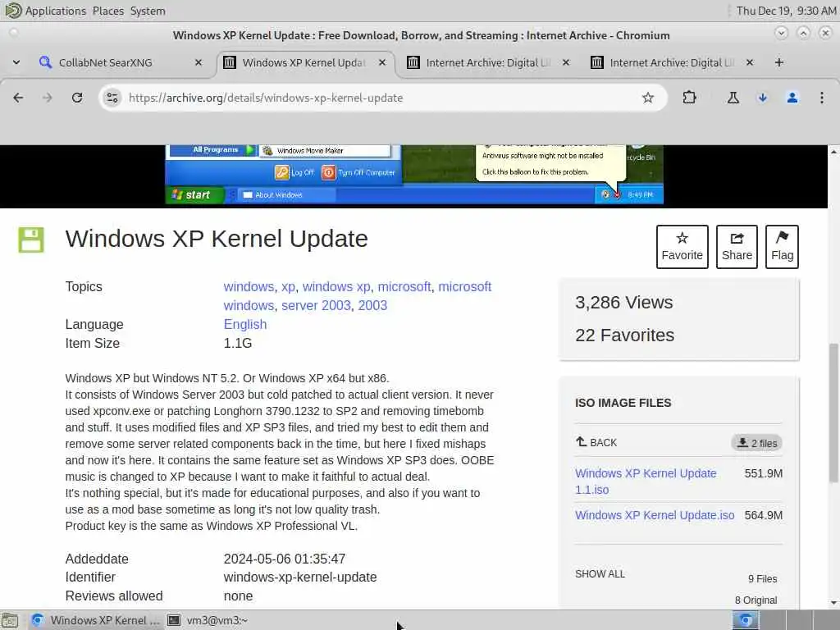Click the item size value 1.1G
The width and height of the screenshot is (840, 630).
pyautogui.click(x=238, y=343)
